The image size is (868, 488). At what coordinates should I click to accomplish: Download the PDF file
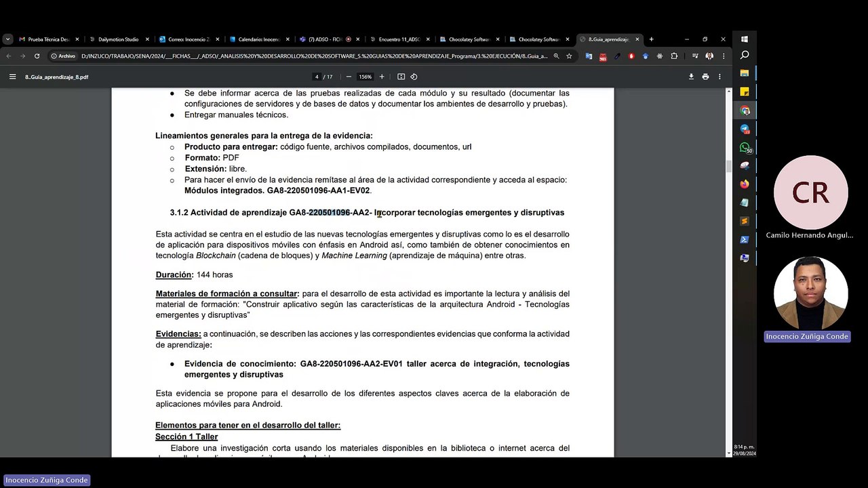click(691, 77)
